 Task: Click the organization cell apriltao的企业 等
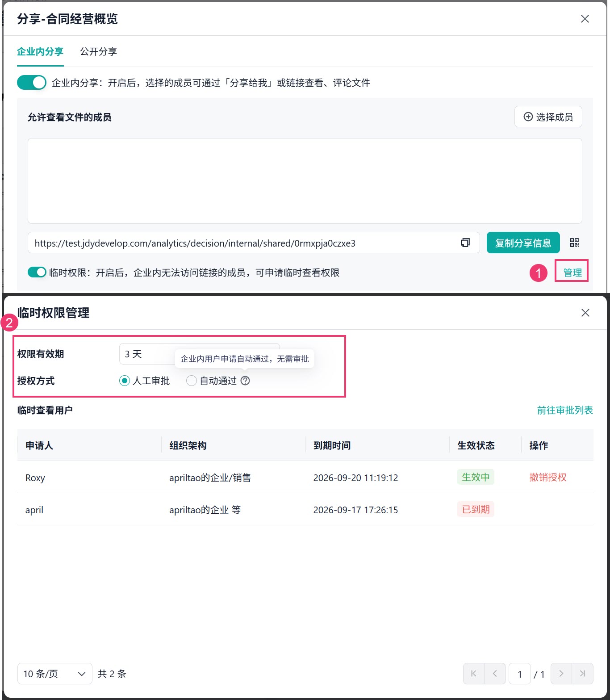pos(205,510)
